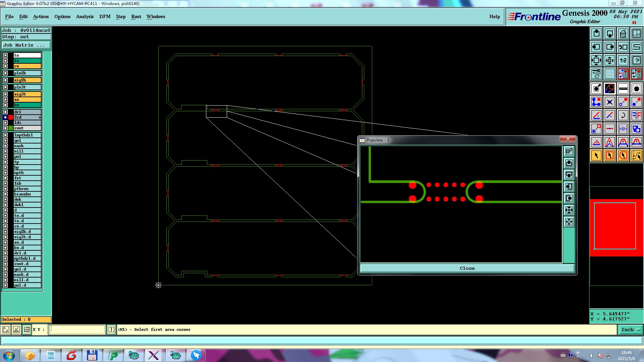Open the Job Matrix expander button

pos(26,45)
